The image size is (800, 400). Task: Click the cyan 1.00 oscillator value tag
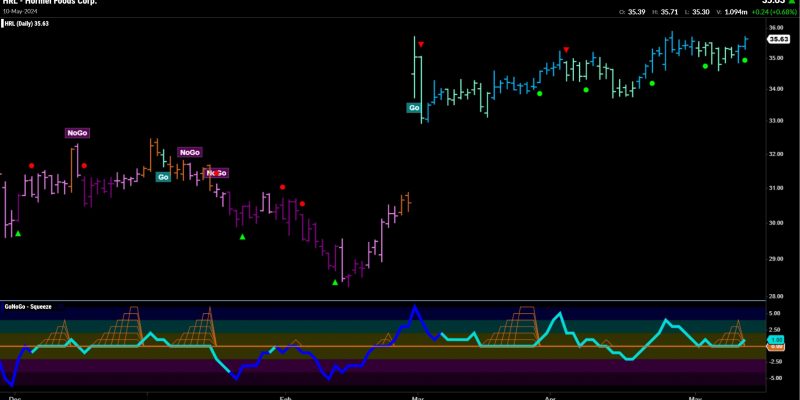[x=776, y=340]
